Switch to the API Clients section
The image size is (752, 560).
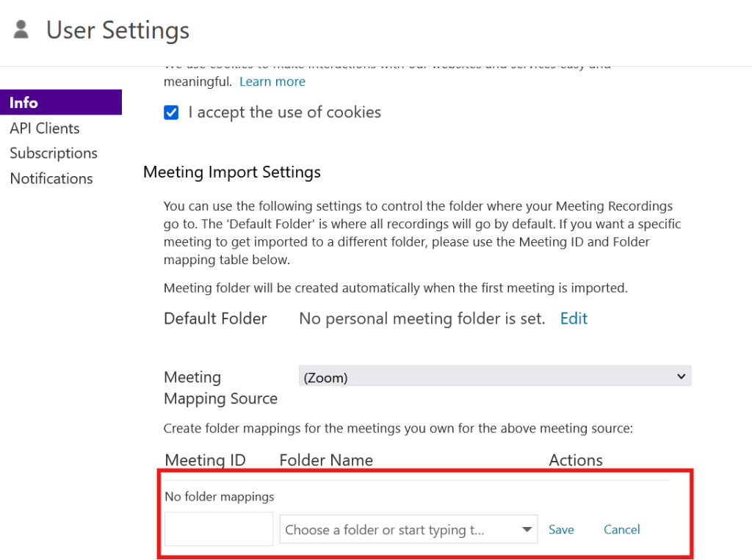click(x=44, y=128)
